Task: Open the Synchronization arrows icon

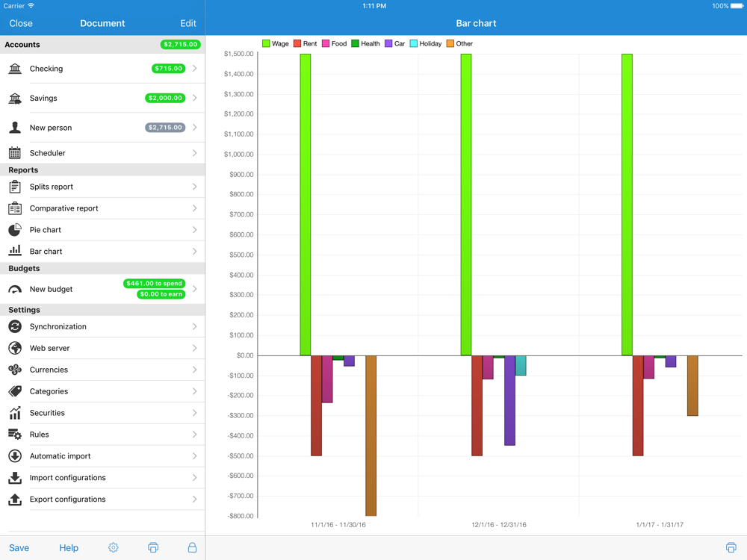Action: (x=15, y=326)
